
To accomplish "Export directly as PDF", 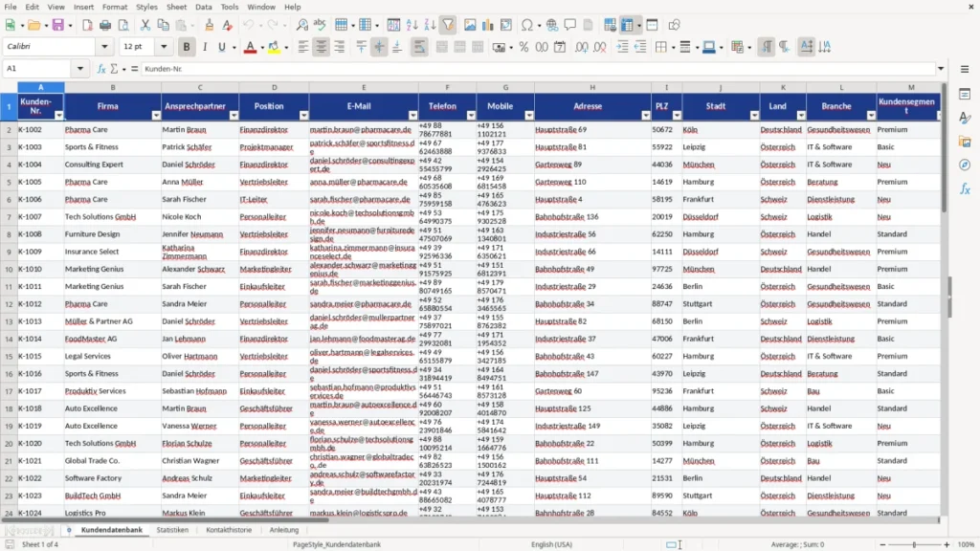I will click(x=87, y=25).
